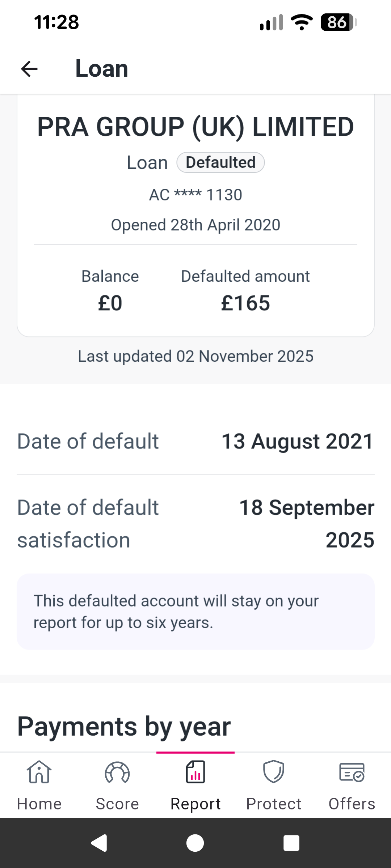Tap the PRA GROUP (UK) LIMITED title

click(195, 127)
